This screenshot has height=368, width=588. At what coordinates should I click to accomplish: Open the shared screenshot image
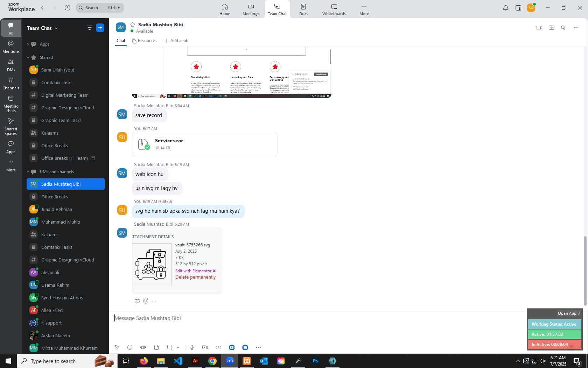pos(231,72)
